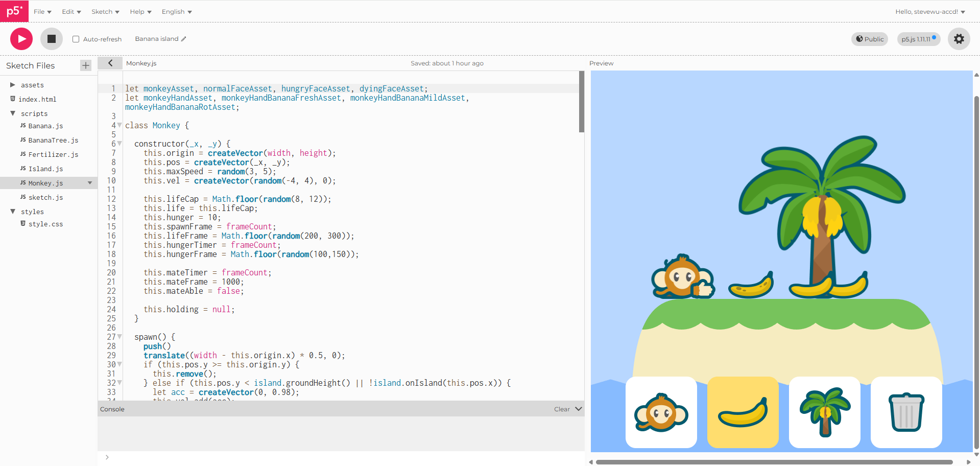
Task: Collapse the sidebar with chevron arrow
Action: click(x=110, y=63)
